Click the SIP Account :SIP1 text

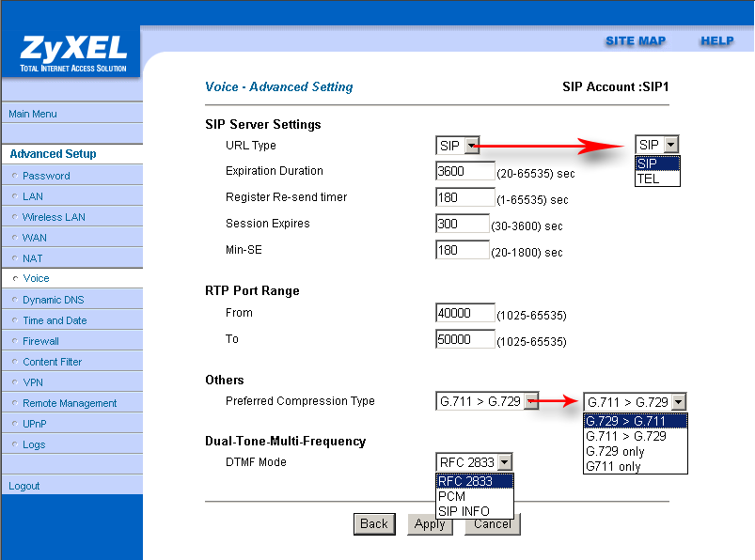pos(615,87)
